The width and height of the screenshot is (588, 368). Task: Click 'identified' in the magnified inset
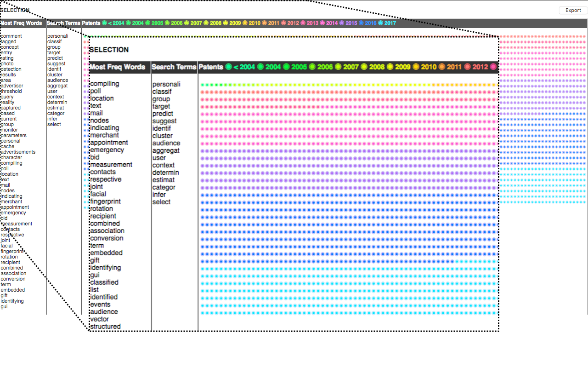coord(104,297)
